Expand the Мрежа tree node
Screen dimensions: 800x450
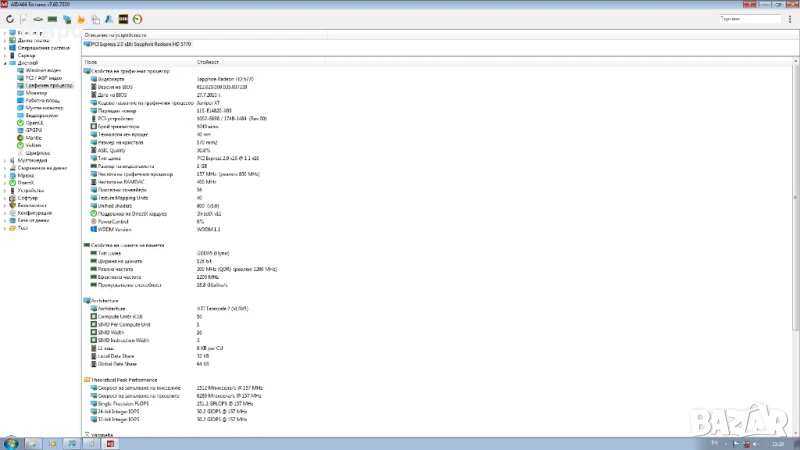coord(5,175)
